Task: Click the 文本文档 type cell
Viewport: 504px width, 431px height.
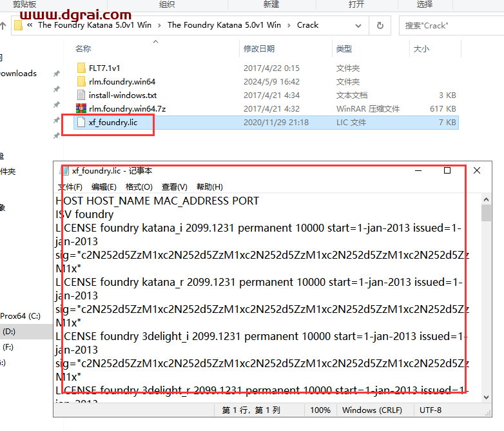Action: [x=352, y=95]
